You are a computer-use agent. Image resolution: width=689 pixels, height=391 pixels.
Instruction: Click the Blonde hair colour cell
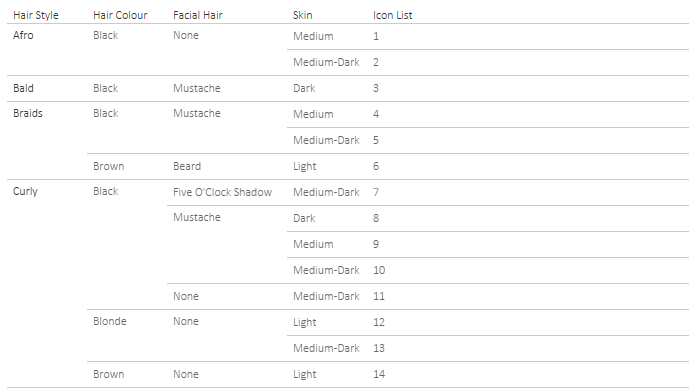tap(110, 322)
